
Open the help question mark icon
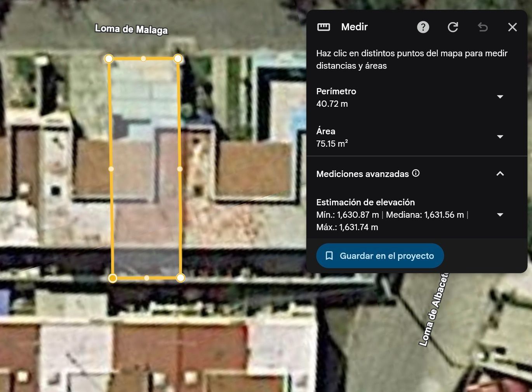point(423,27)
